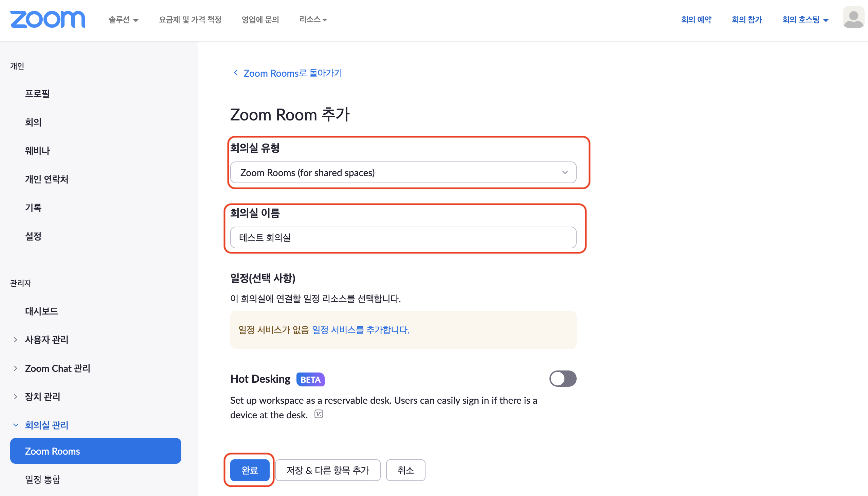Image resolution: width=868 pixels, height=496 pixels.
Task: Go to 개인 연락처 in sidebar
Action: 47,179
